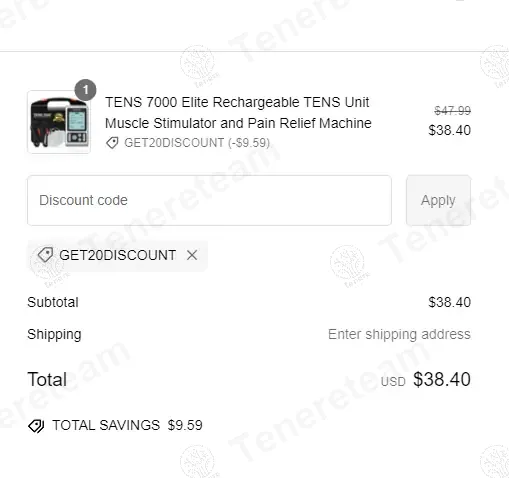Click the Subtotal amount $38.40

449,302
